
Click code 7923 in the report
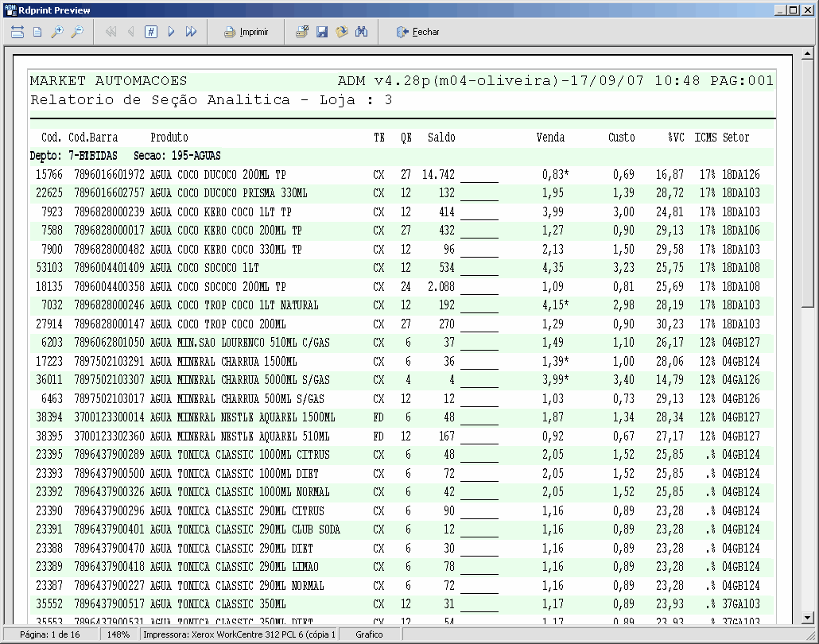(x=52, y=212)
